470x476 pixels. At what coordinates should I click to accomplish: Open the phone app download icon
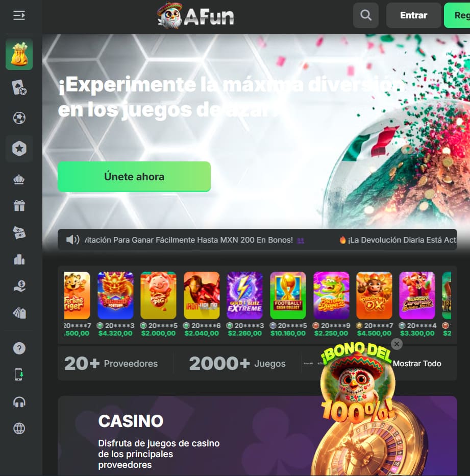pyautogui.click(x=19, y=374)
